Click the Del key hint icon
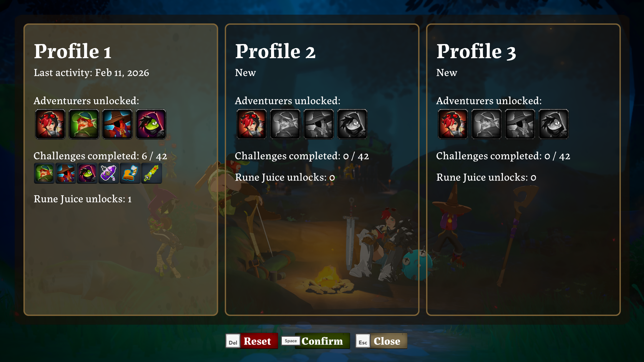The height and width of the screenshot is (362, 644). pyautogui.click(x=233, y=341)
